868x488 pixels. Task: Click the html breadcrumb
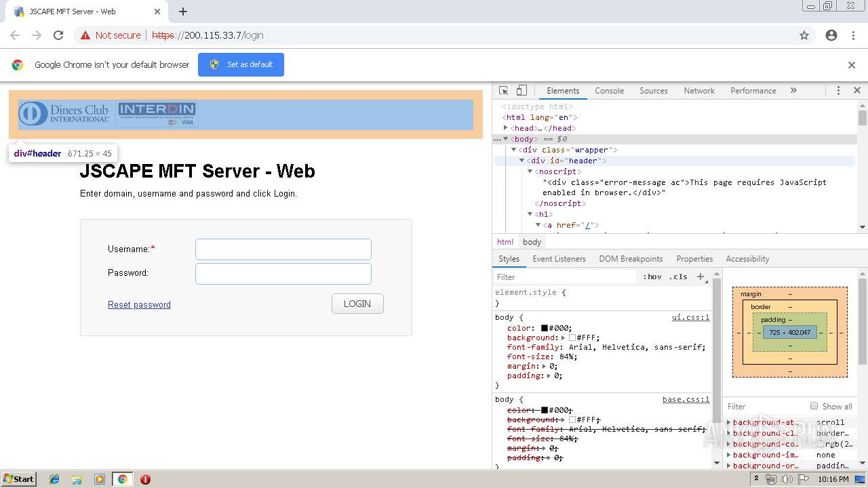pyautogui.click(x=505, y=242)
